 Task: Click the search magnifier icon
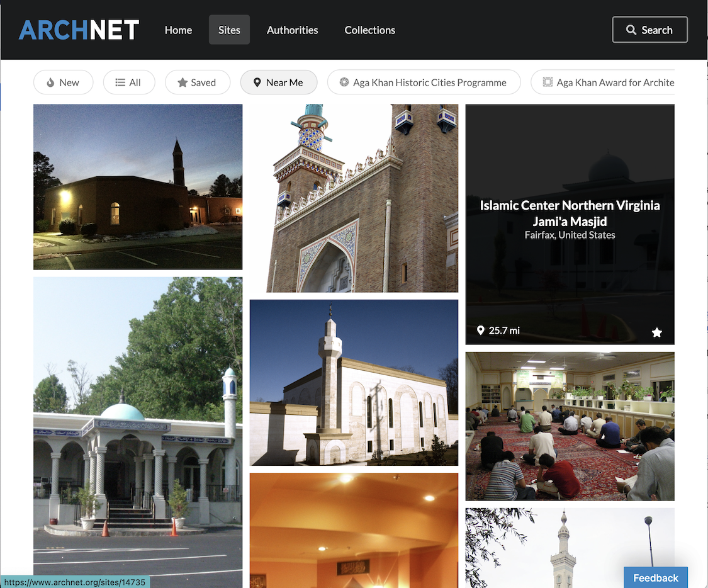tap(631, 29)
